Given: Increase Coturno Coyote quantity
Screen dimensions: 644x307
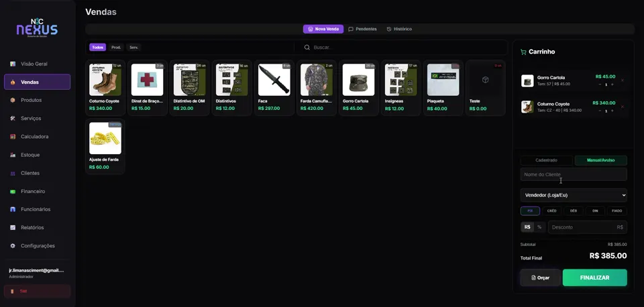Looking at the screenshot, I should click(612, 111).
